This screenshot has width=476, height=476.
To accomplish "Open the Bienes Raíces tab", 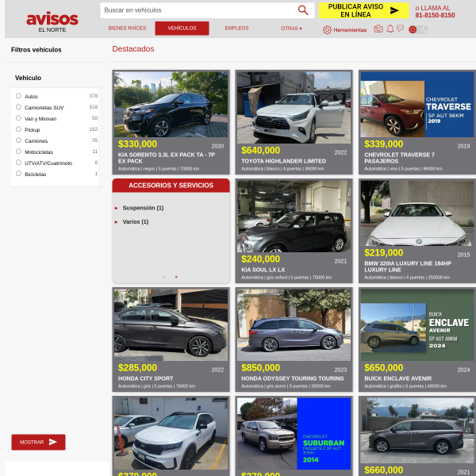I will click(x=127, y=29).
